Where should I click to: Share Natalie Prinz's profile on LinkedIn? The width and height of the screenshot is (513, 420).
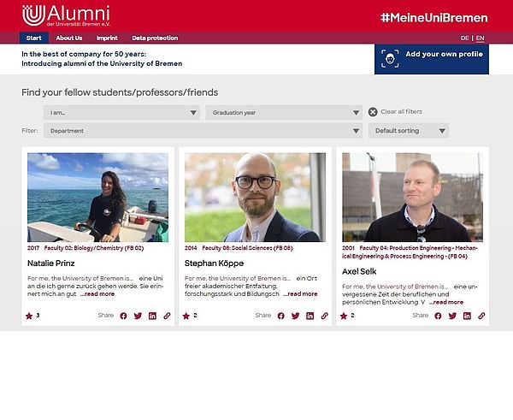[152, 316]
